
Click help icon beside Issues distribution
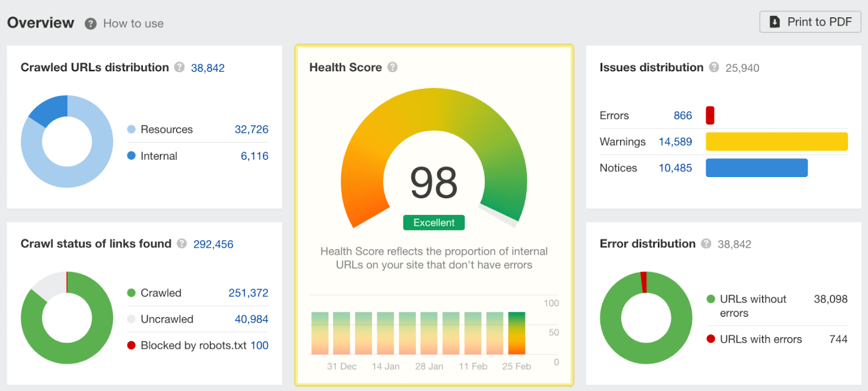(714, 67)
